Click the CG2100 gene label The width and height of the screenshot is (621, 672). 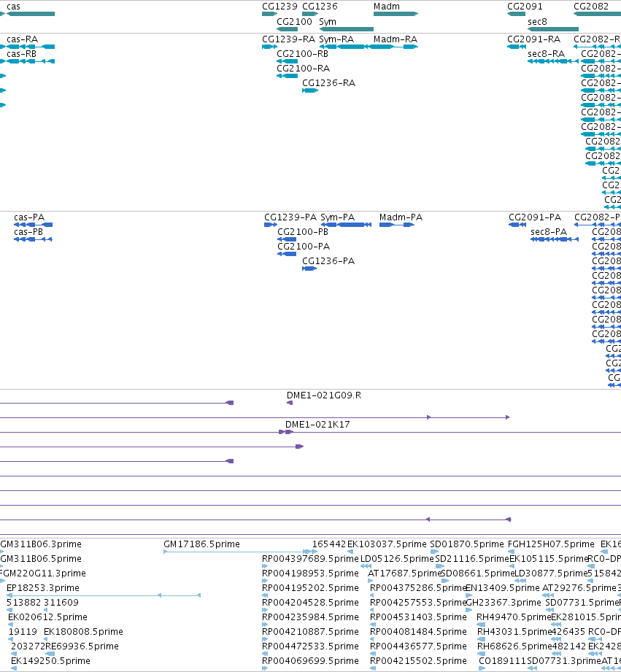(294, 22)
